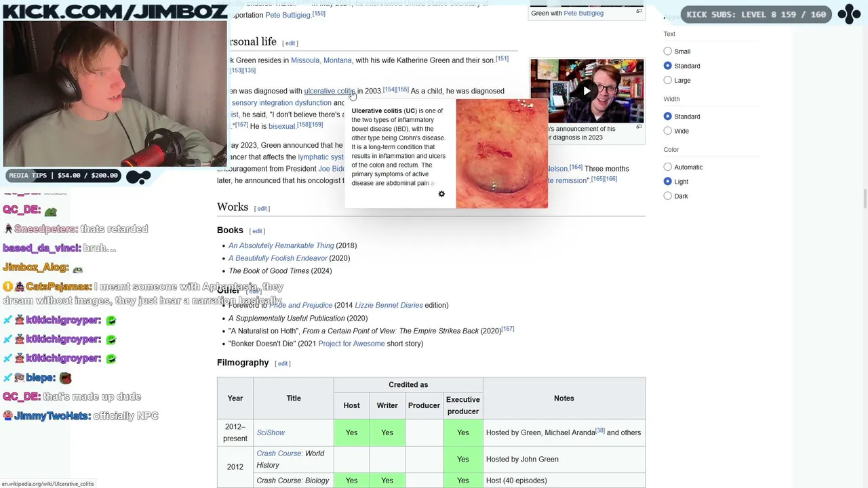Image resolution: width=868 pixels, height=488 pixels.
Task: Open the Pete Buttigieg text link in paragraph
Action: 288,15
